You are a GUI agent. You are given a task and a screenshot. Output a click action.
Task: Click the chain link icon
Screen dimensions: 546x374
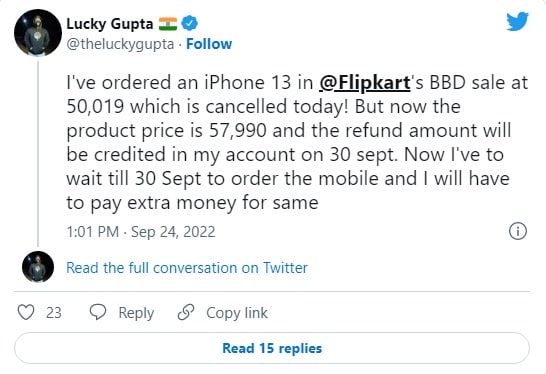186,312
